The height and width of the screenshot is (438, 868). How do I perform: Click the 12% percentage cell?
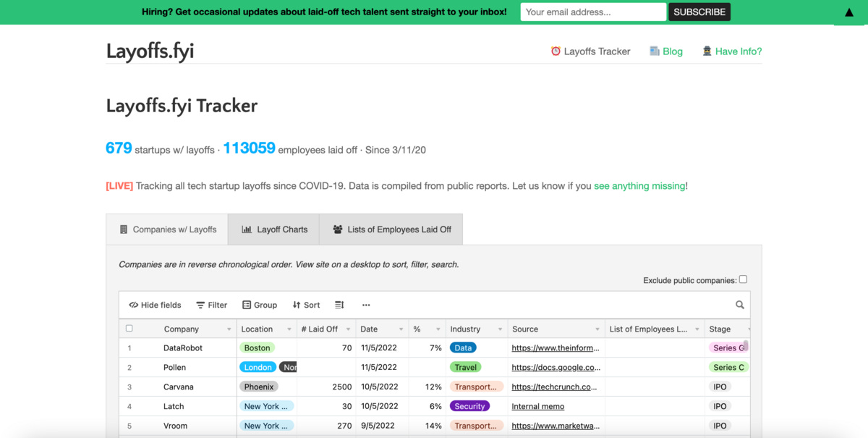point(427,387)
